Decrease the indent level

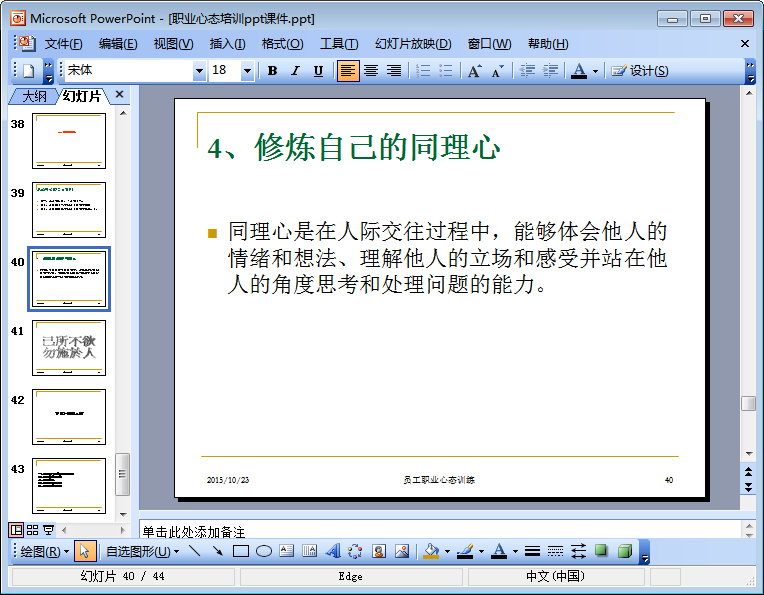527,71
